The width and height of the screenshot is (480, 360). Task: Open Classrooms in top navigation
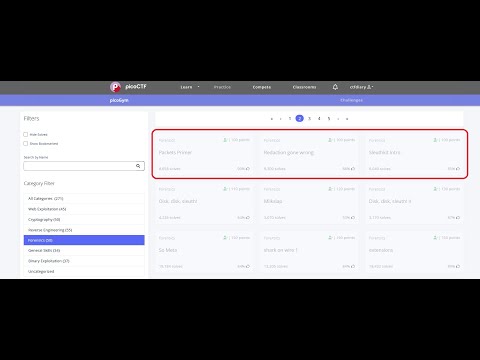click(304, 87)
